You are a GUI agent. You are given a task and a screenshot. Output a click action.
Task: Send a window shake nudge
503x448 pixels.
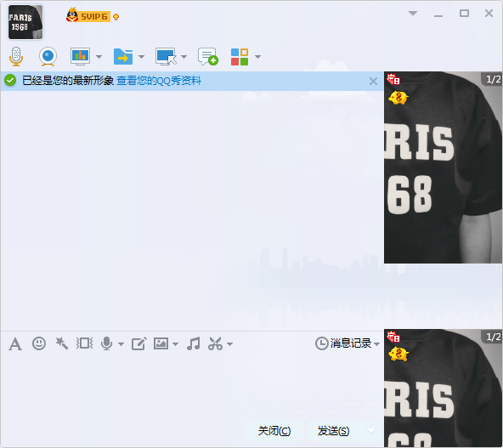tap(85, 343)
